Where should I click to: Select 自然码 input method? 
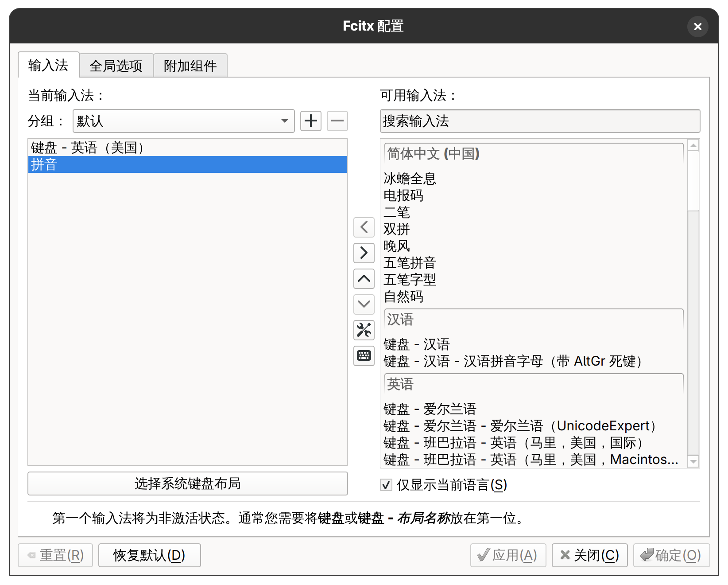[x=534, y=296]
